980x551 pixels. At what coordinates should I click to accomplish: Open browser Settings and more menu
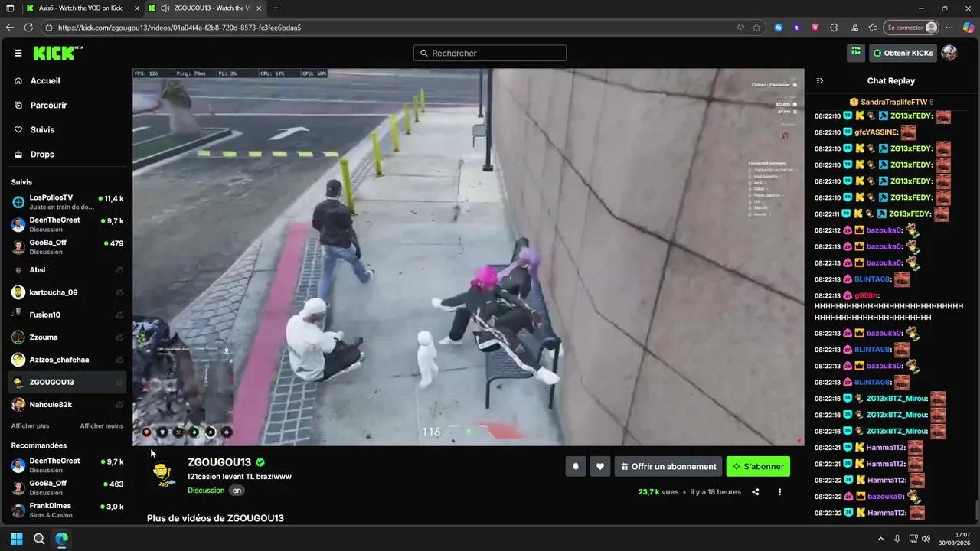[x=950, y=28]
